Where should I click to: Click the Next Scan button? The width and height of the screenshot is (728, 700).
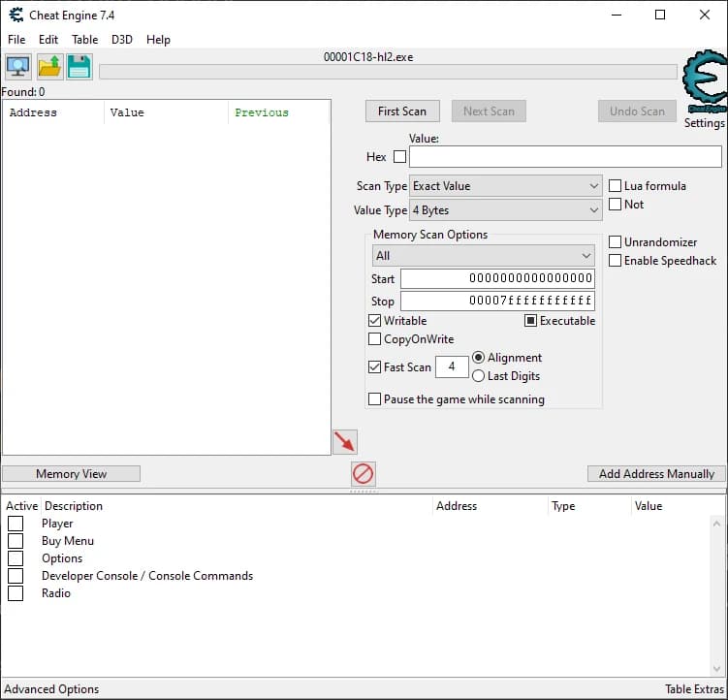point(489,111)
